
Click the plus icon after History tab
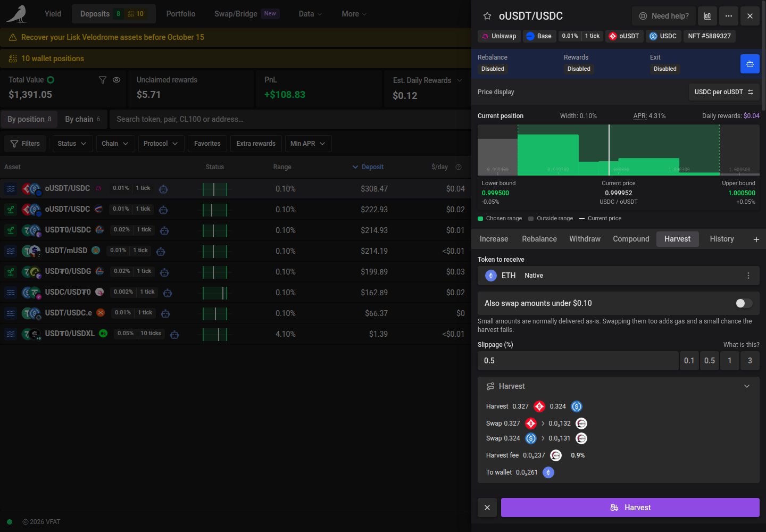tap(756, 239)
